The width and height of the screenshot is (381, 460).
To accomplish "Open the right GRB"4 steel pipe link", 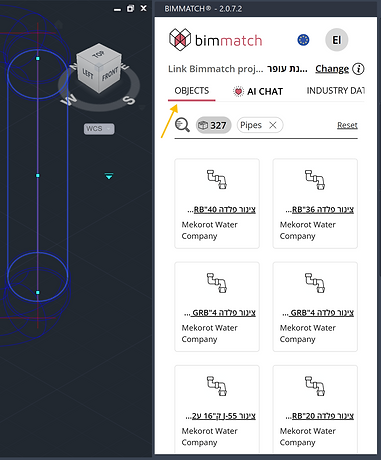I will point(318,313).
